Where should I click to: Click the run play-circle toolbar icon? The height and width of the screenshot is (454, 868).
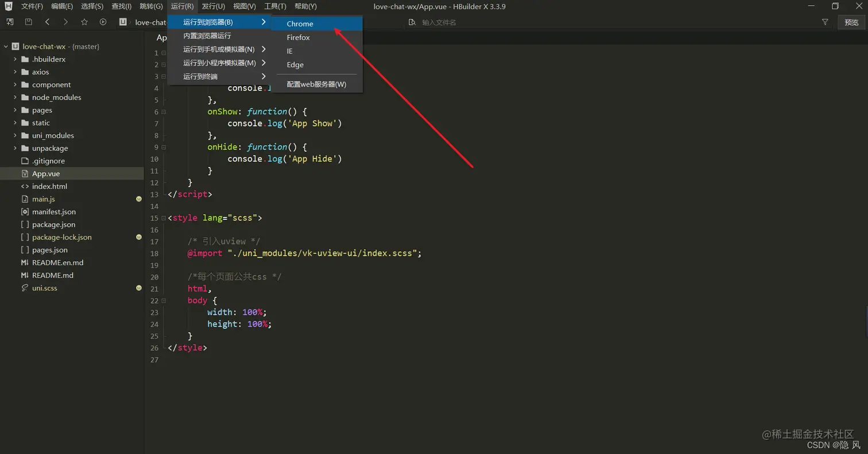coord(103,22)
